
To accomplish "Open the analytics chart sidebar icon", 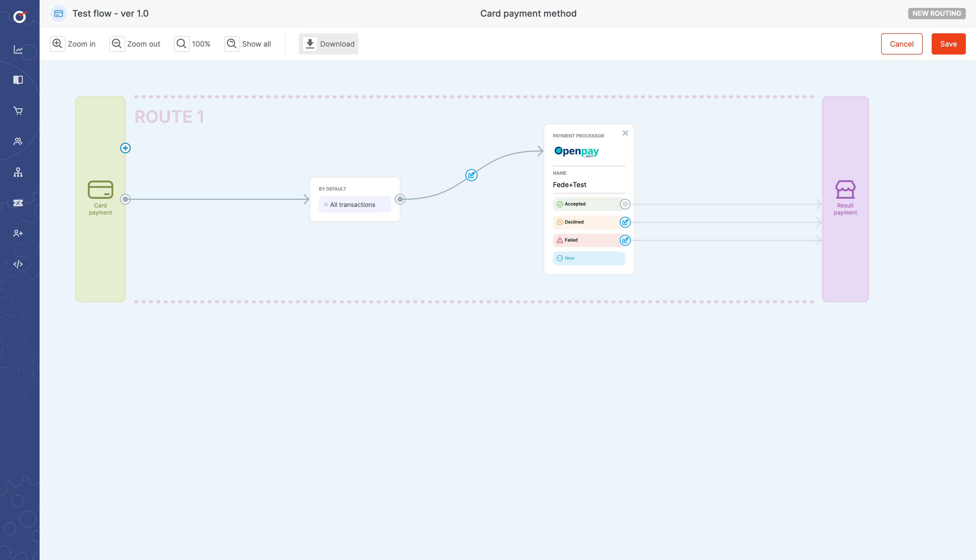I will (18, 50).
